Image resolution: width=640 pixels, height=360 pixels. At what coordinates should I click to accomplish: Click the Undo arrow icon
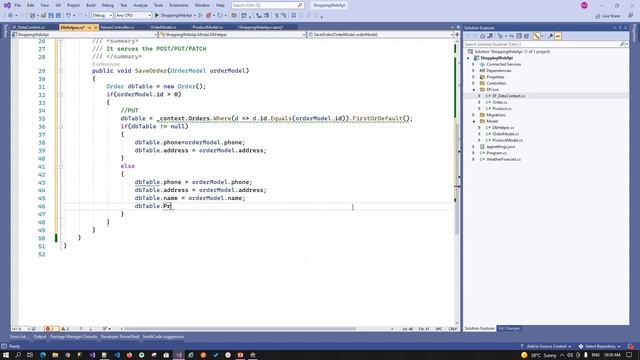pyautogui.click(x=69, y=15)
